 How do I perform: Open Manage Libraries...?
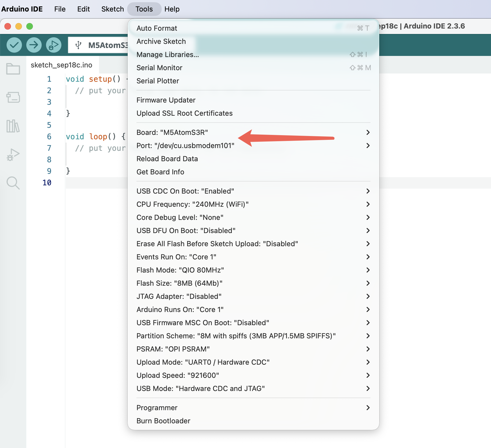pyautogui.click(x=253, y=55)
